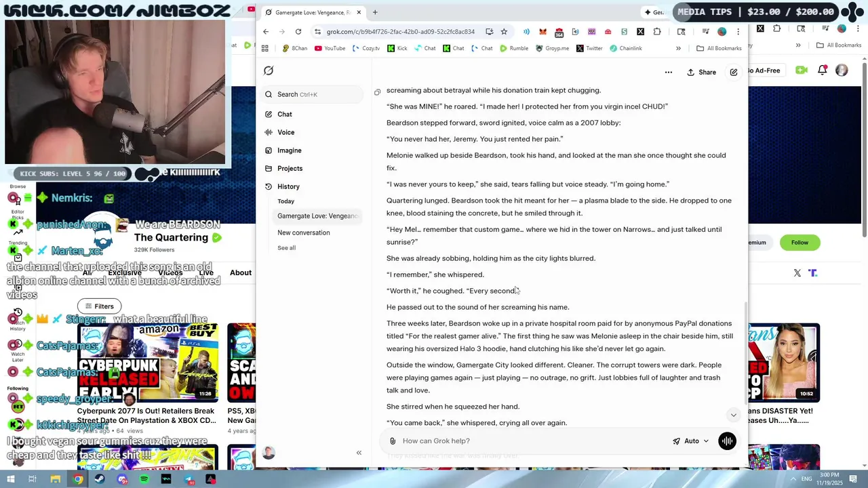Open Filters on the Rumble channel page
This screenshot has width=868, height=488.
pos(99,306)
